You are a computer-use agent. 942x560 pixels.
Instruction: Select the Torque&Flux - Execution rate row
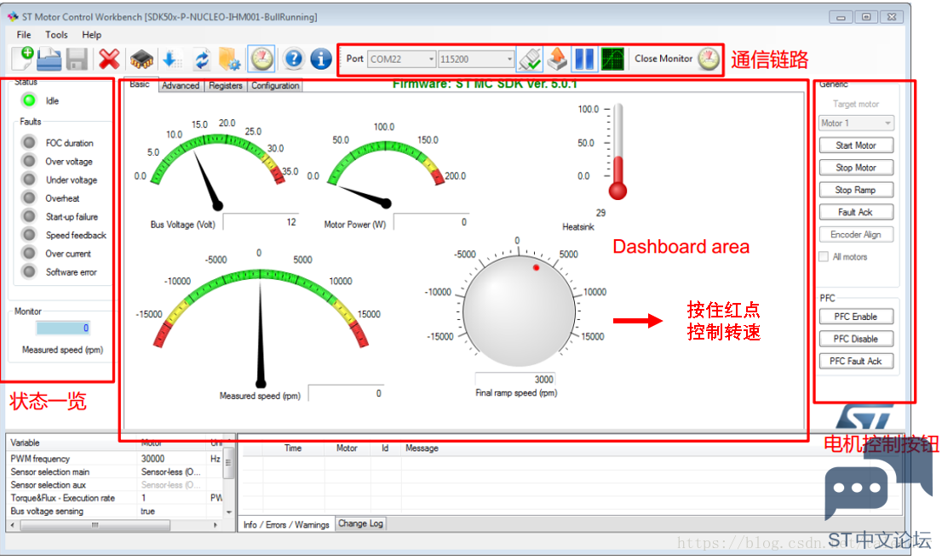click(x=115, y=498)
